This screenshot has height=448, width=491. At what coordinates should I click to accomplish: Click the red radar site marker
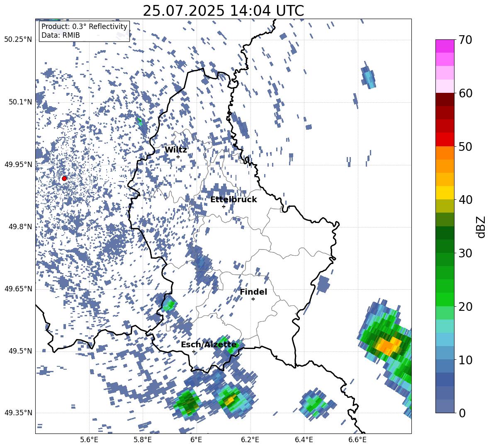point(64,179)
